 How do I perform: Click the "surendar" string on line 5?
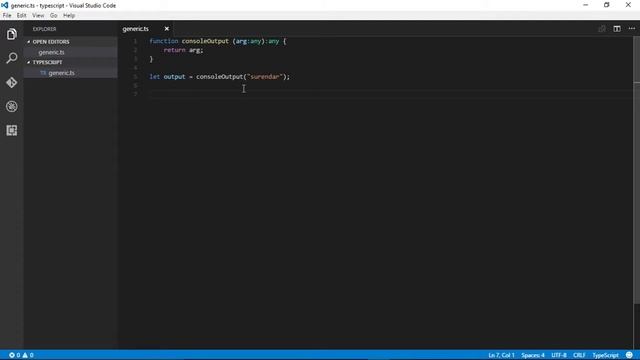tap(265, 77)
